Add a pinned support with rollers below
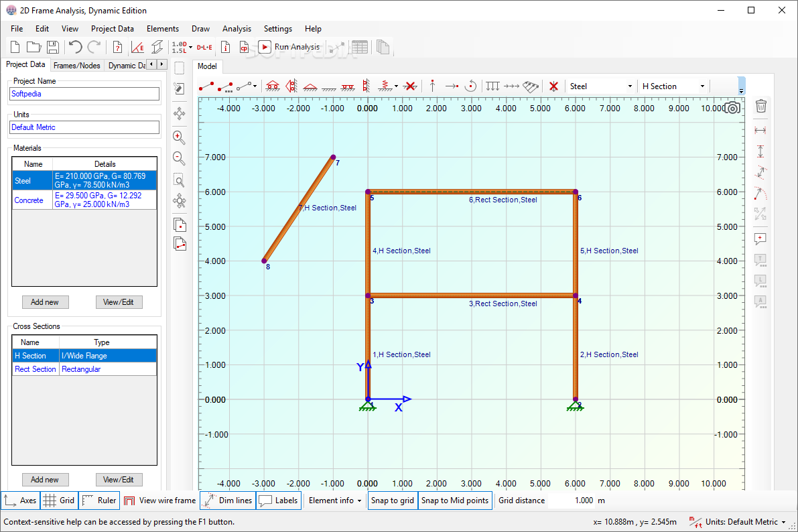Image resolution: width=798 pixels, height=532 pixels. (x=273, y=86)
